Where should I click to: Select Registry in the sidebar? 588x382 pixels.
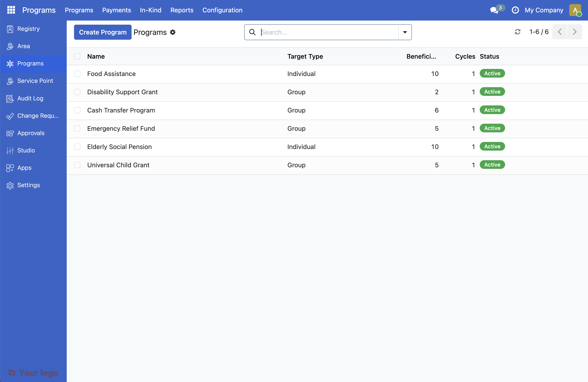click(28, 29)
